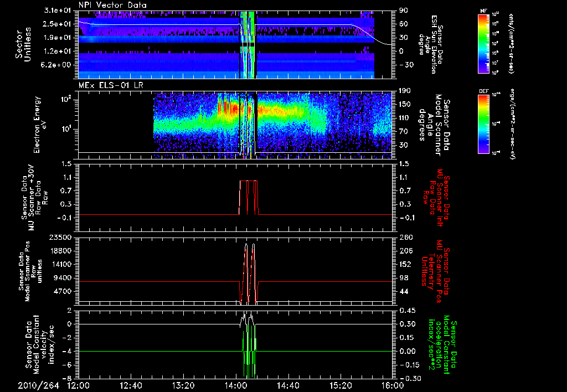The height and width of the screenshot is (392, 567).
Task: Click the 12:00 time axis label
Action: pyautogui.click(x=79, y=385)
